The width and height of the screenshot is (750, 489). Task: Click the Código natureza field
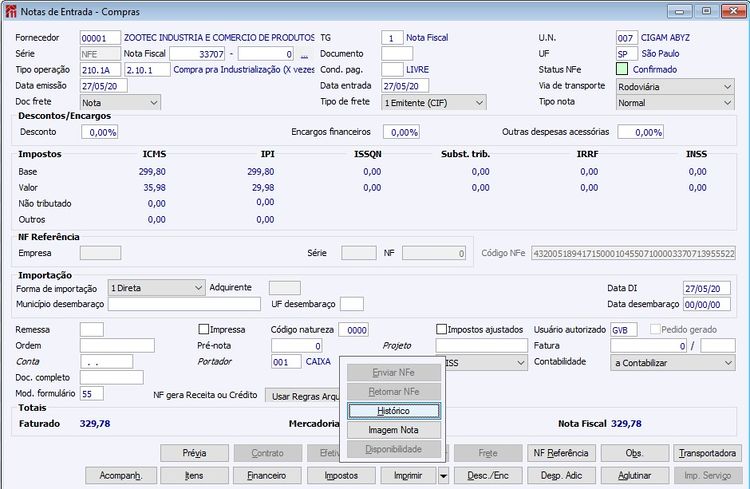tap(353, 330)
